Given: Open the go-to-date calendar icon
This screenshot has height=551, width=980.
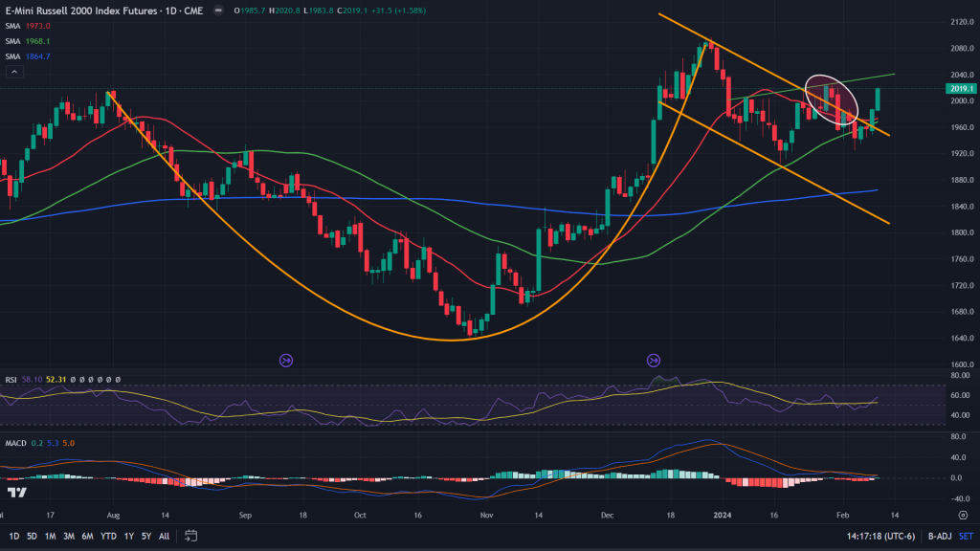Looking at the screenshot, I should [191, 536].
